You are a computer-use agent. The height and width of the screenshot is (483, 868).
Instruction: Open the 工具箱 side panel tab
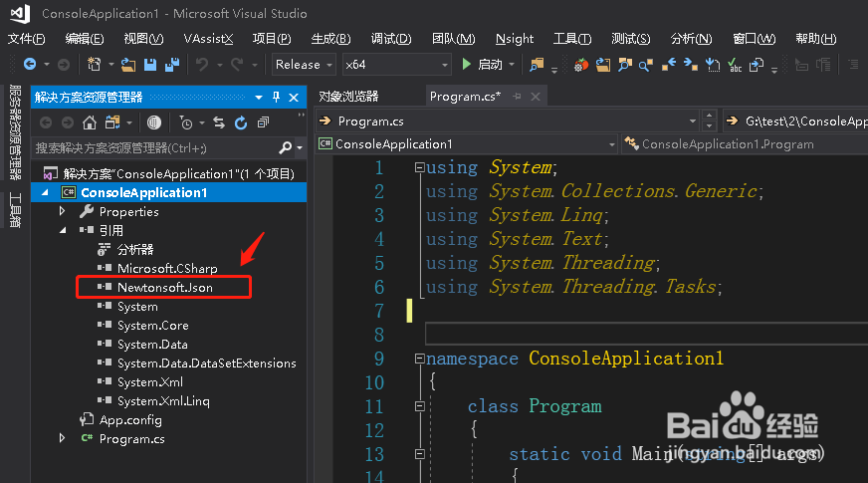15,210
